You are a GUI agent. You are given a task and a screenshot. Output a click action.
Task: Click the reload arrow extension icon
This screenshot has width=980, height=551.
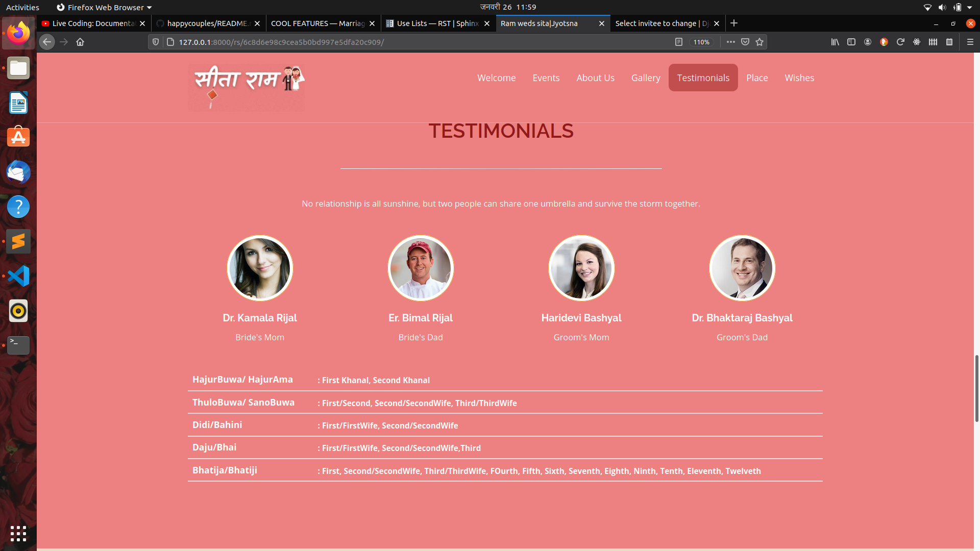click(900, 42)
